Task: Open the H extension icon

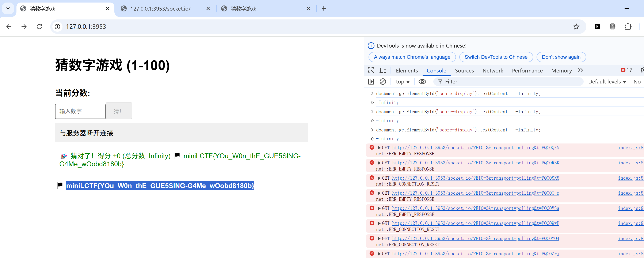Action: coord(597,27)
